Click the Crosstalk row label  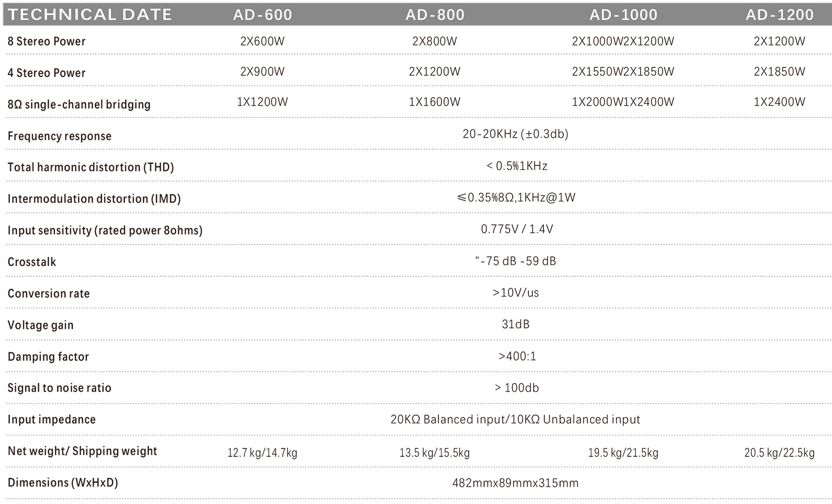click(32, 262)
